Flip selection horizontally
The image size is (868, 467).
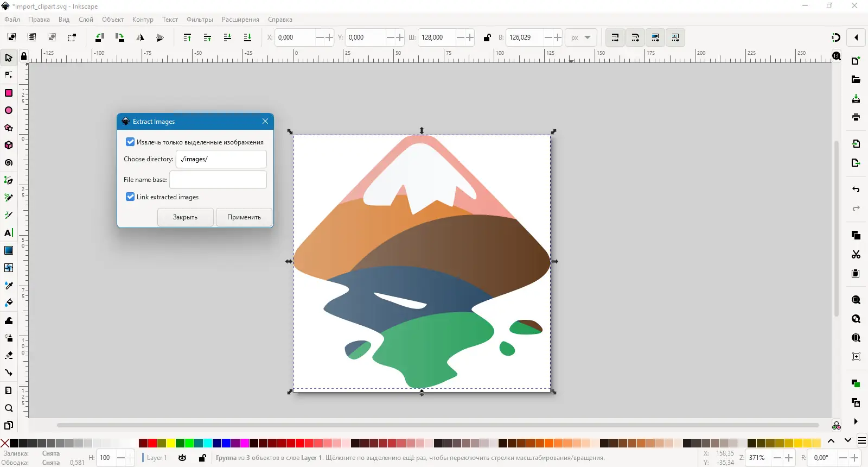pos(140,37)
